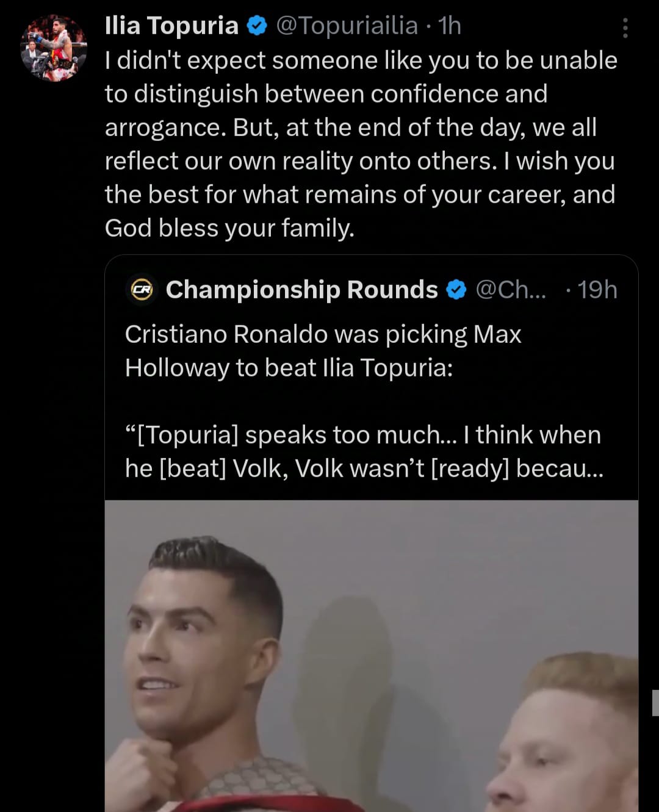Tap the truncated @Ch... handle

pos(511,290)
